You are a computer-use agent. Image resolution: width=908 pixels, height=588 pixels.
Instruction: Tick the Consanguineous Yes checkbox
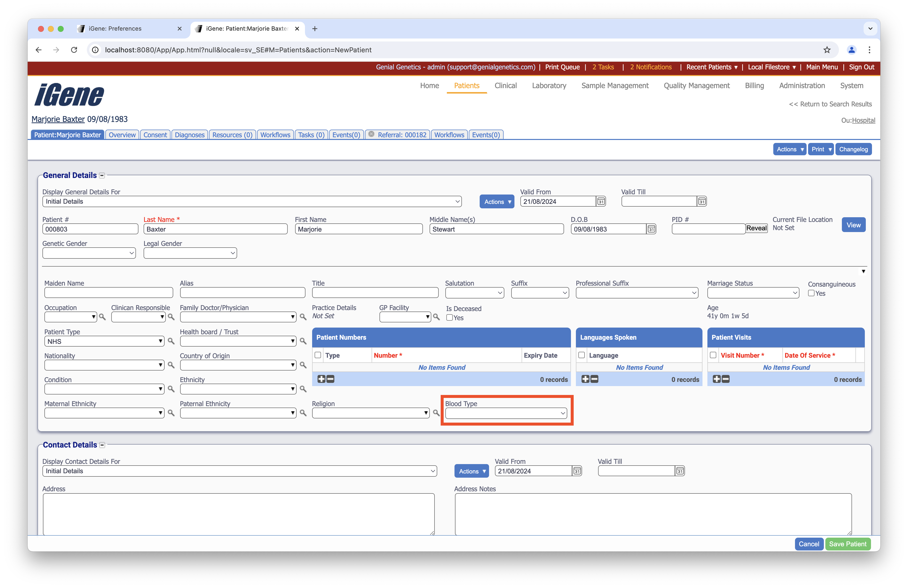811,293
